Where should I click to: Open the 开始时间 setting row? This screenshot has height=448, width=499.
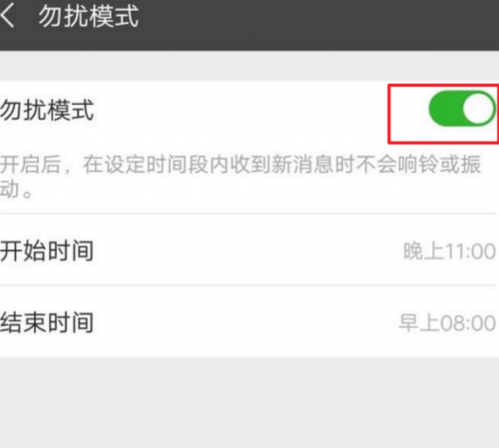[249, 249]
